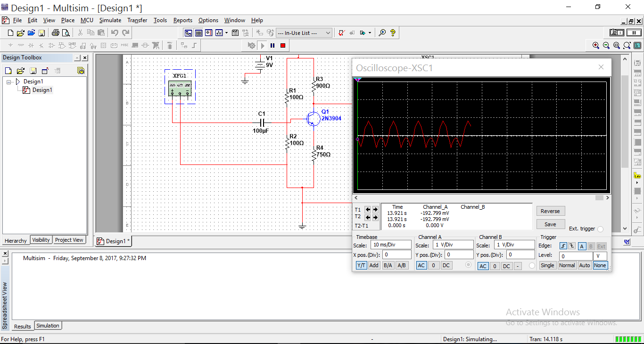Set Channel A coupling to DC
This screenshot has width=644, height=344.
446,265
